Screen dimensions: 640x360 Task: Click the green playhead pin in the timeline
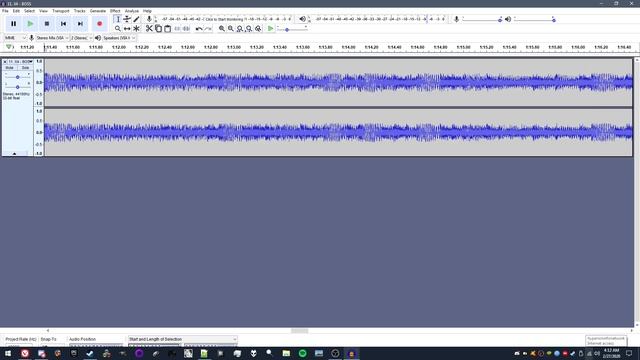pos(9,47)
